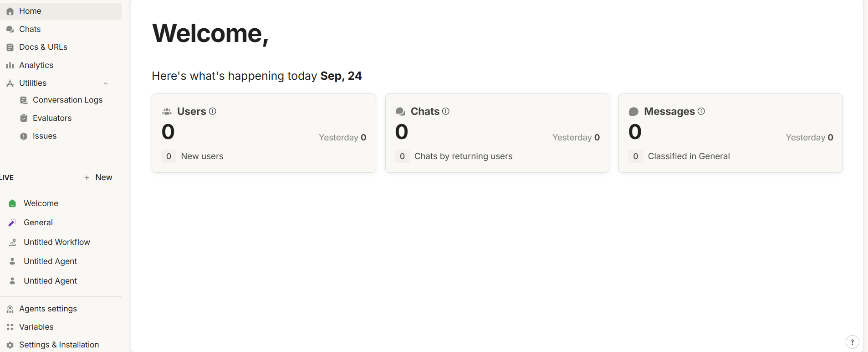Open the help question mark button
The image size is (868, 352).
[x=852, y=342]
